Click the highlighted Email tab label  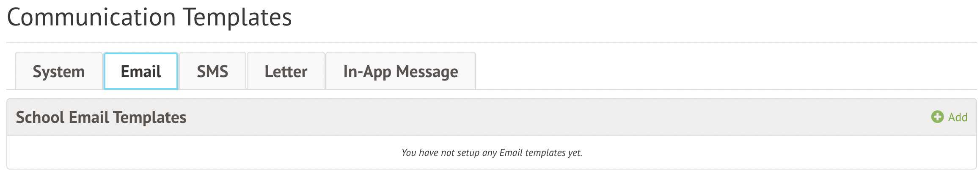(x=141, y=72)
